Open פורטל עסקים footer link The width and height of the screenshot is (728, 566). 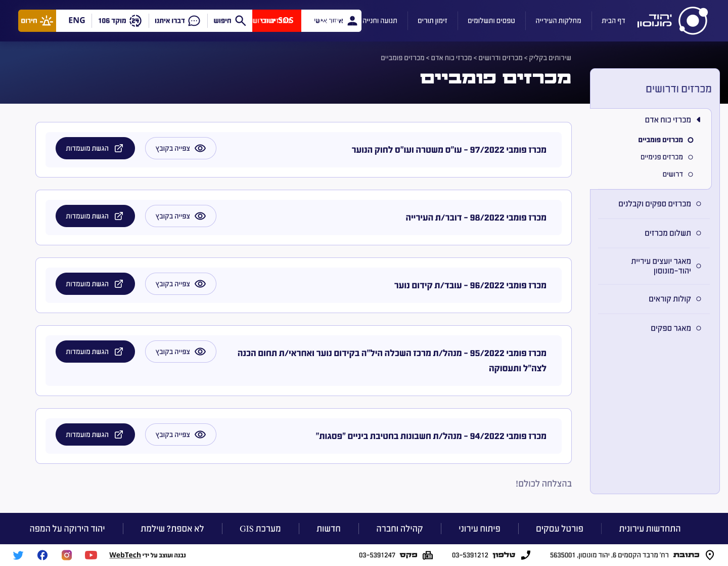(560, 529)
